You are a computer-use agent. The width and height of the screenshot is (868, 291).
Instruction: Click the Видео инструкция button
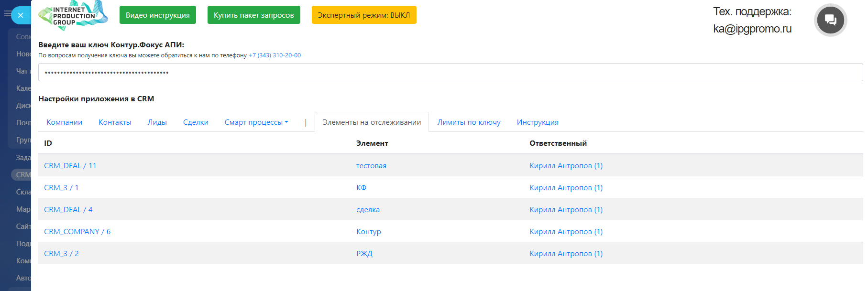[x=157, y=15]
